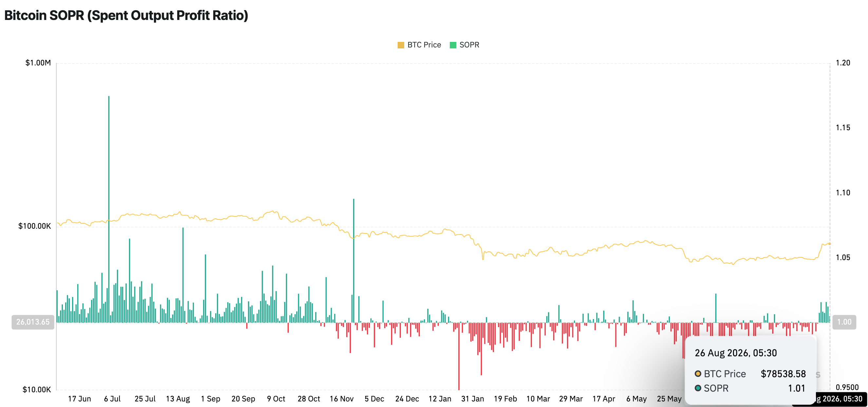
Task: Click the 17 Jun date label
Action: click(x=80, y=399)
